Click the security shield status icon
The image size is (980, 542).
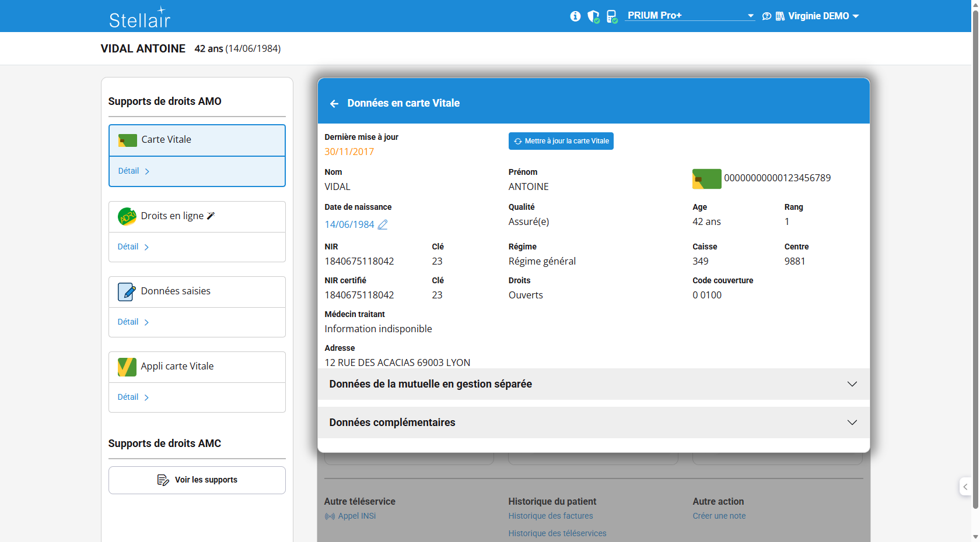[x=593, y=16]
